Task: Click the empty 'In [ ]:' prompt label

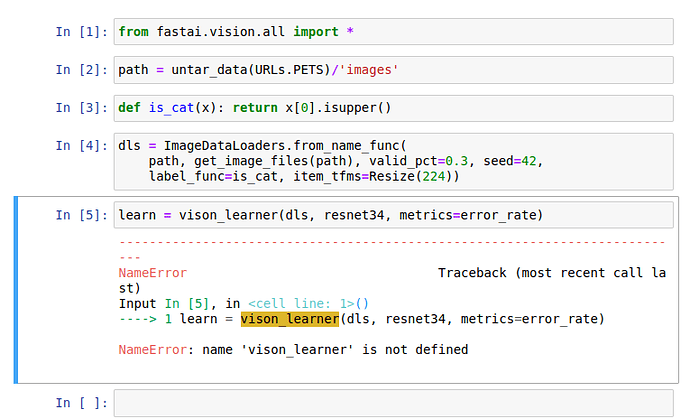Action: [x=82, y=403]
